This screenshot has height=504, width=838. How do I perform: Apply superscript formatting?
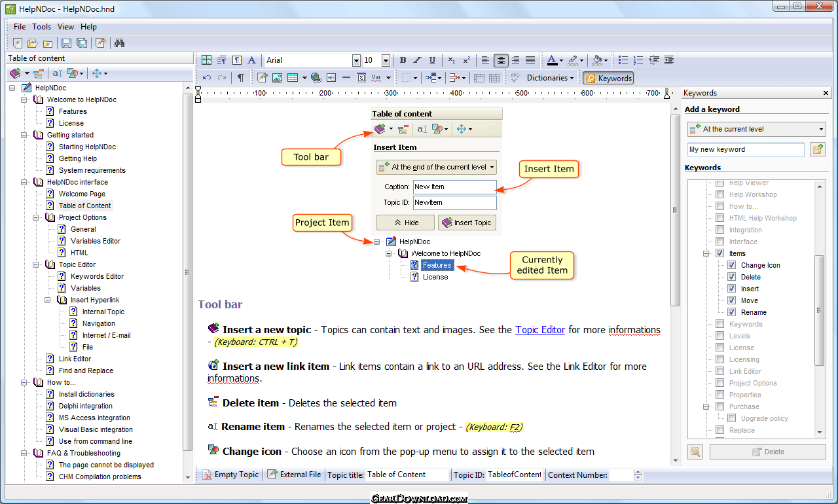click(x=467, y=60)
